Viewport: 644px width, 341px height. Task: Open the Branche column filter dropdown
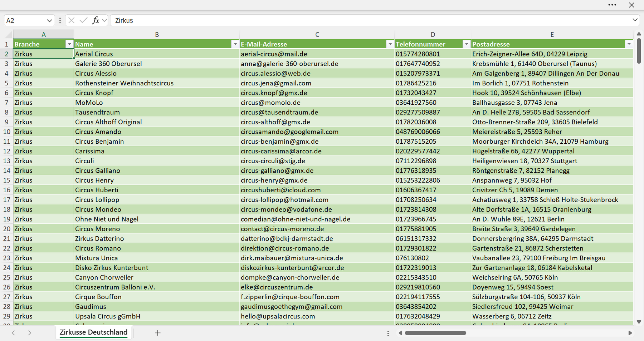click(x=69, y=44)
